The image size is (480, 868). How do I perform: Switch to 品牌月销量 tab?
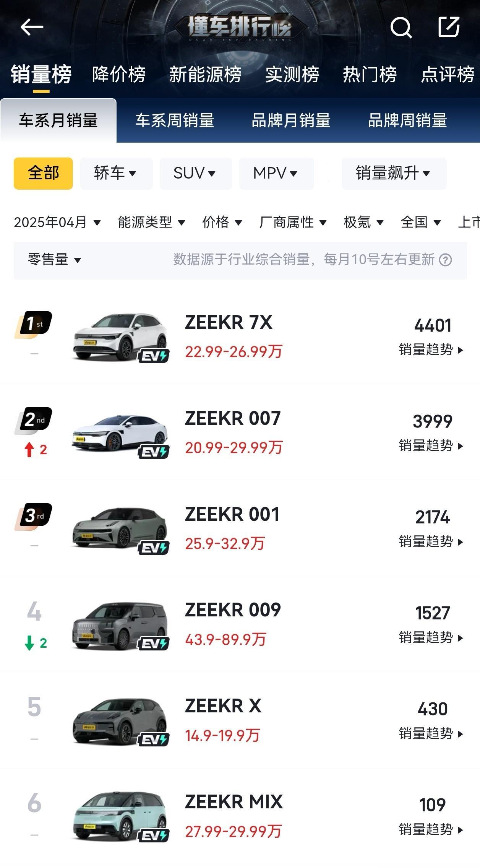pos(291,120)
